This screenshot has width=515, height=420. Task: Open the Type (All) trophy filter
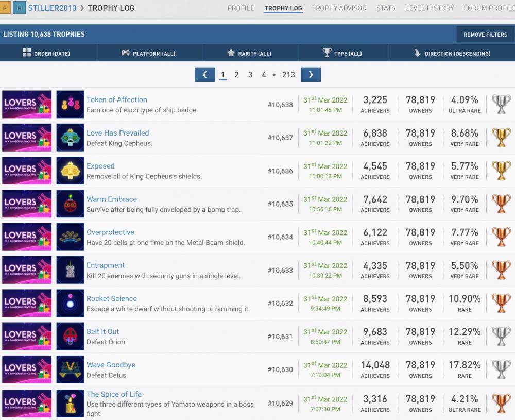pyautogui.click(x=342, y=53)
